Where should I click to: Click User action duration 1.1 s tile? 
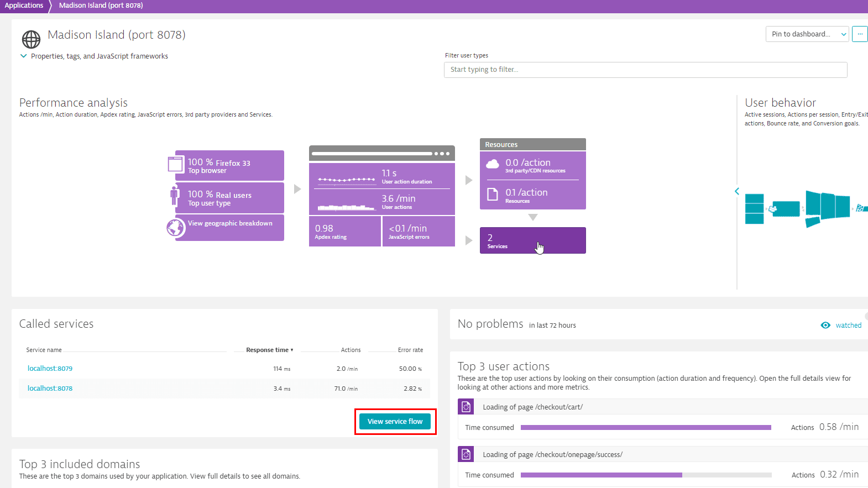coord(381,176)
